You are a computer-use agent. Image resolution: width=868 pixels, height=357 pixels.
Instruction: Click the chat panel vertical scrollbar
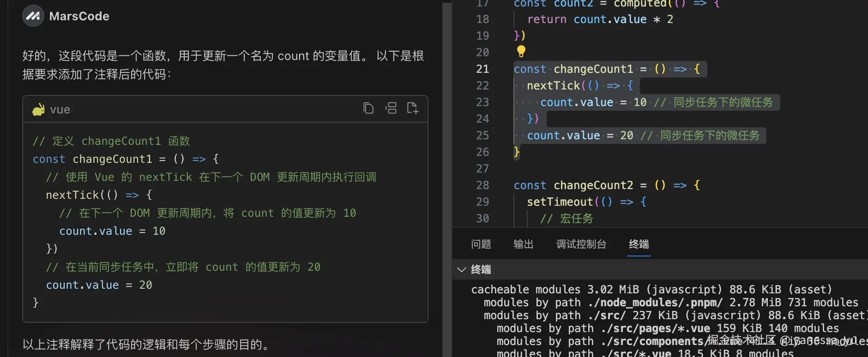(446, 180)
